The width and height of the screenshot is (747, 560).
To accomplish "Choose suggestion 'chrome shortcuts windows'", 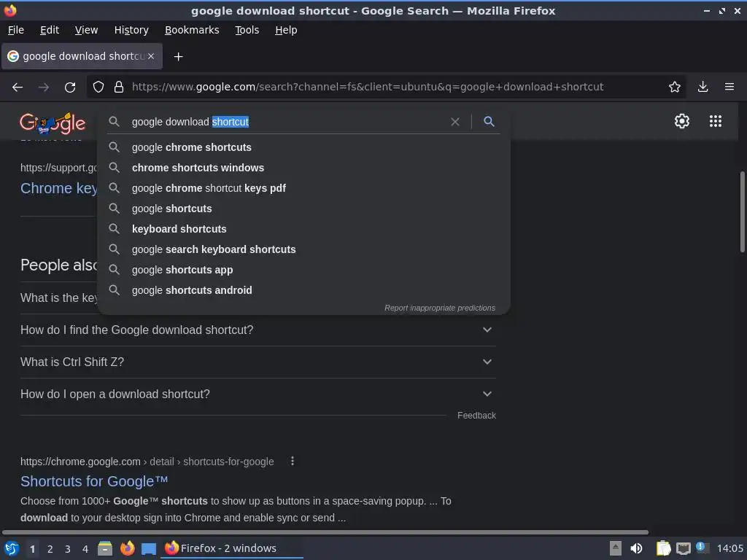I will coord(303,168).
